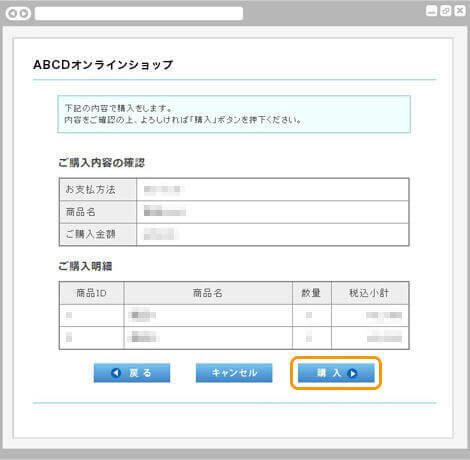Click the notice text 下記の内容で購入をします
The width and height of the screenshot is (470, 460).
118,108
